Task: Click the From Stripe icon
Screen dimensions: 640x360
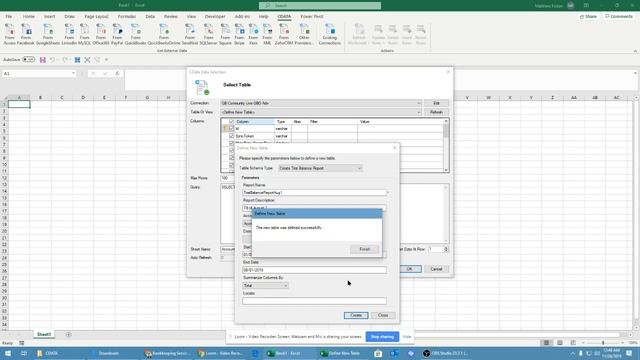Action: [239, 34]
